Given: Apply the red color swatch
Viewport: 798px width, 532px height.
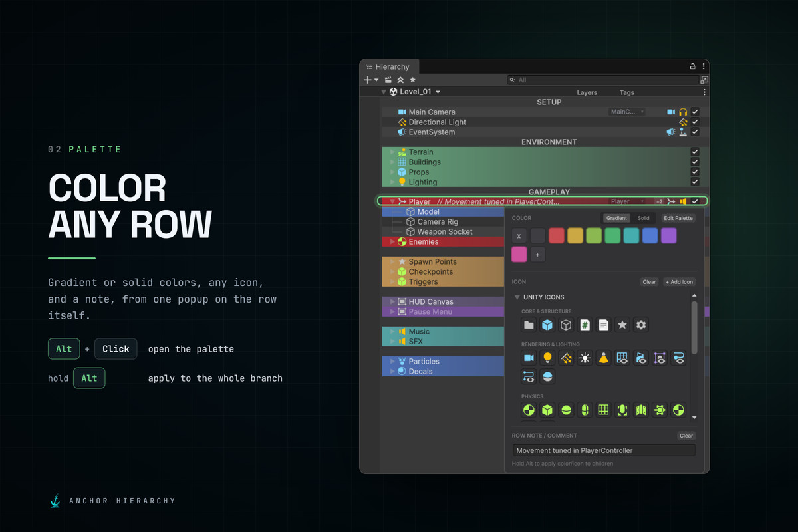Looking at the screenshot, I should [557, 235].
